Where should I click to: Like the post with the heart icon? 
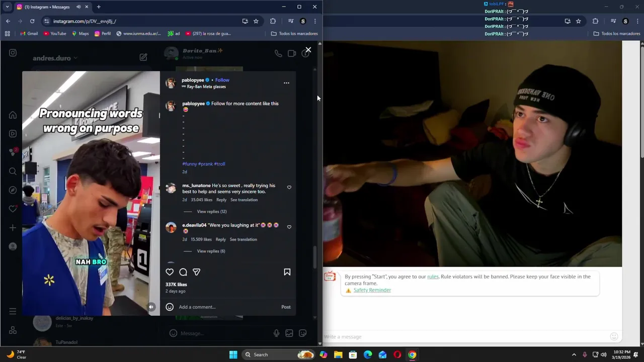[x=170, y=272]
